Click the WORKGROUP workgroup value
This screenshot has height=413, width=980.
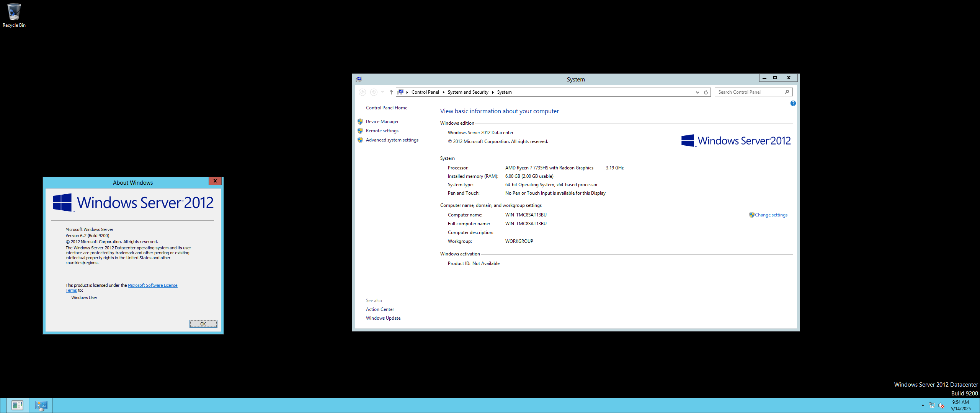click(x=519, y=241)
